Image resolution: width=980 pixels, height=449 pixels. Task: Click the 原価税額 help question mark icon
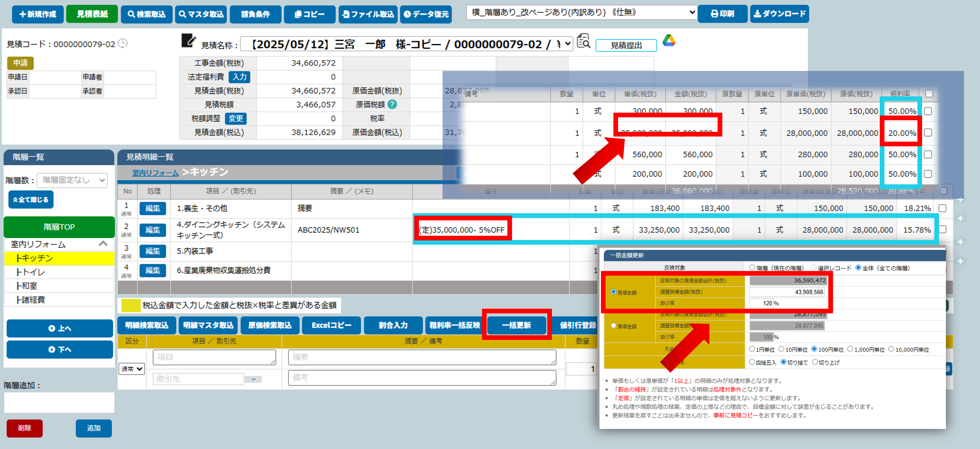pos(392,104)
